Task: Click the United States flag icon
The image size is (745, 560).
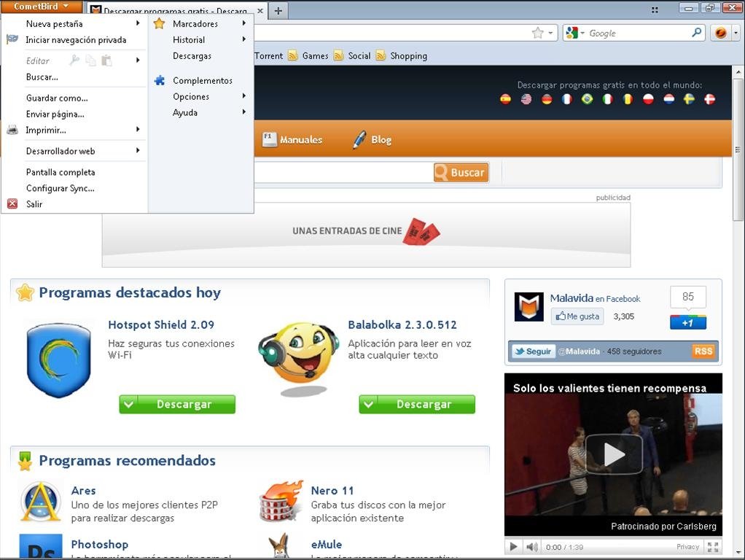Action: [x=526, y=99]
